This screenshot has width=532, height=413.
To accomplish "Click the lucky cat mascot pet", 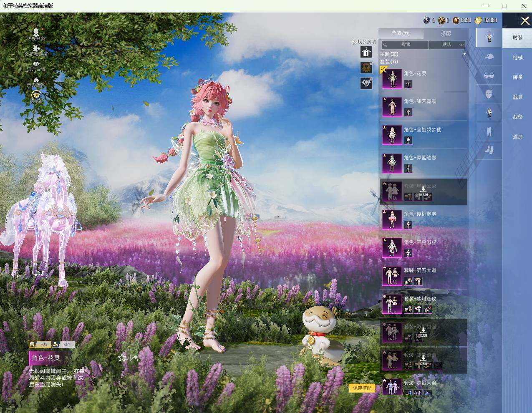I will (x=320, y=335).
